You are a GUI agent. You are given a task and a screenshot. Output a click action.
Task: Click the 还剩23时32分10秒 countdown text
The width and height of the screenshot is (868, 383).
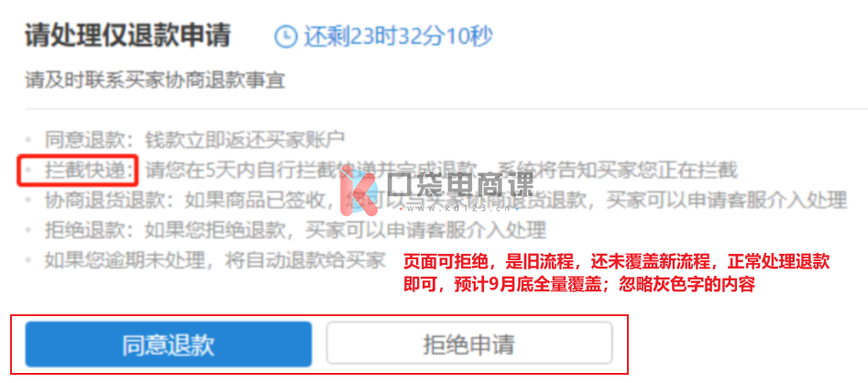[398, 37]
